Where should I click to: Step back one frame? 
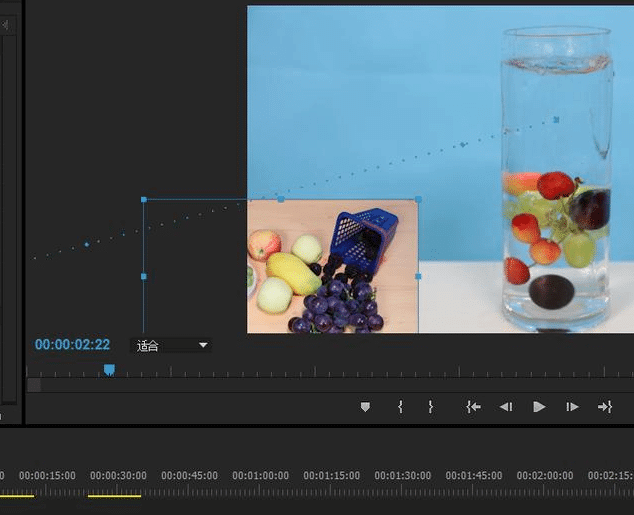[x=506, y=407]
